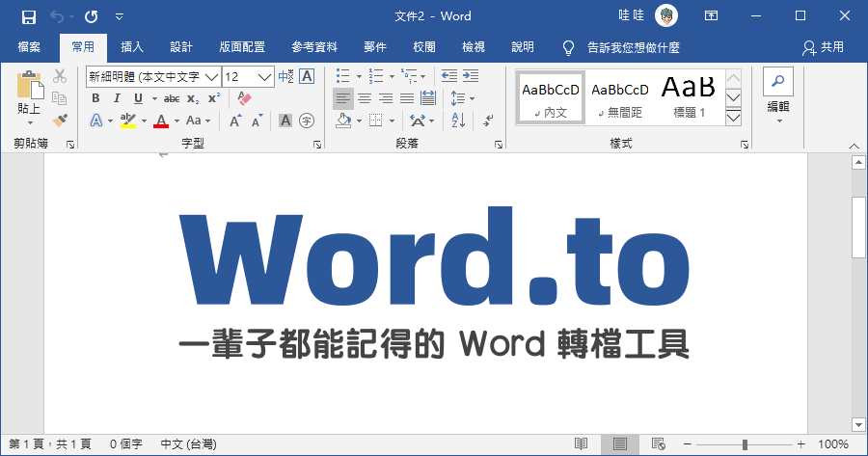Cut the selection with the scissors icon
The width and height of the screenshot is (868, 456).
[60, 76]
